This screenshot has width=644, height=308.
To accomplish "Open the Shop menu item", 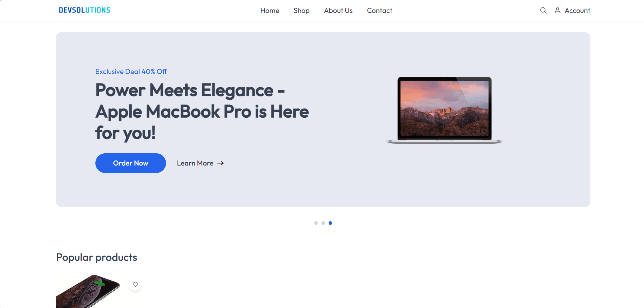I will click(x=301, y=11).
